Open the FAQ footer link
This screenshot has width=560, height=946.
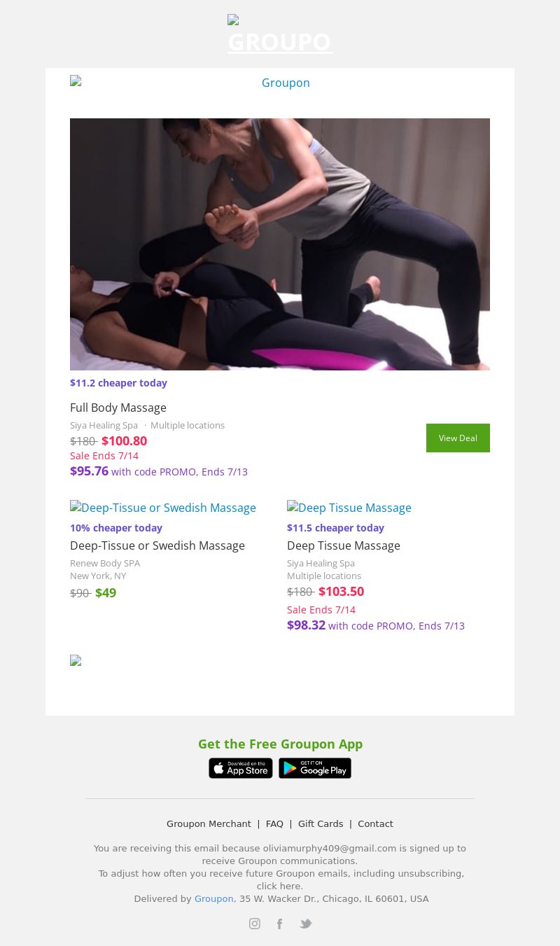[274, 823]
